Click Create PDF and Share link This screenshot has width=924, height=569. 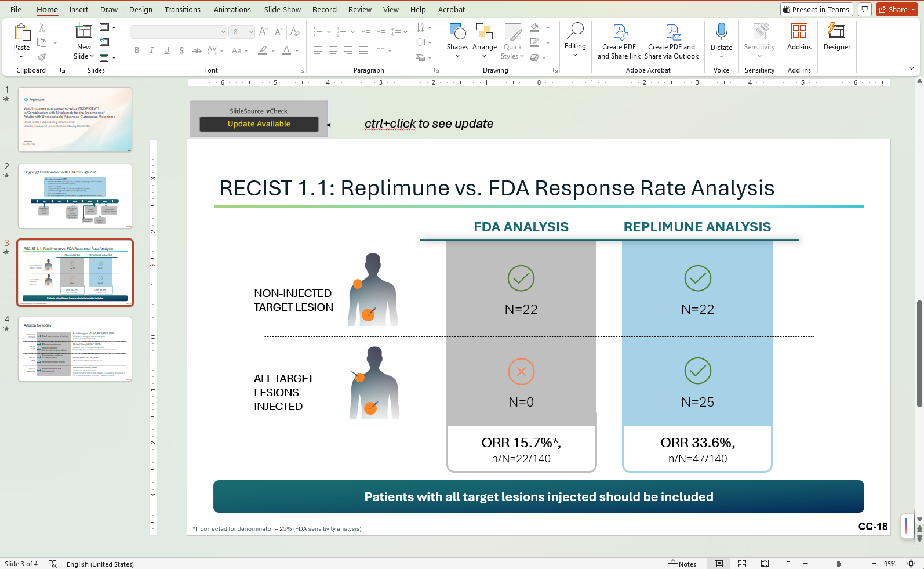[x=619, y=42]
